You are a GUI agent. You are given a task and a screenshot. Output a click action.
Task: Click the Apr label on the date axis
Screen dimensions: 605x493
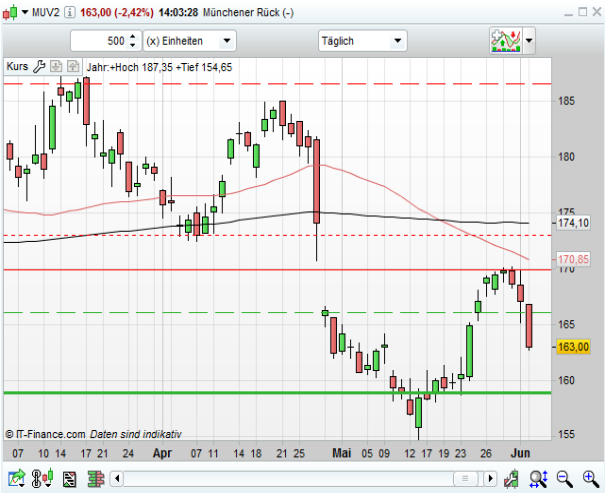(162, 453)
